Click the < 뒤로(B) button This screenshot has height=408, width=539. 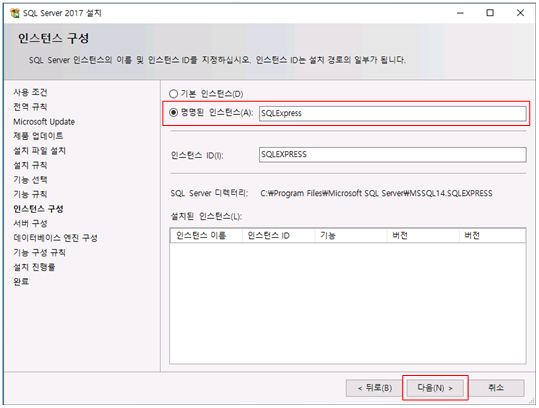pos(374,388)
